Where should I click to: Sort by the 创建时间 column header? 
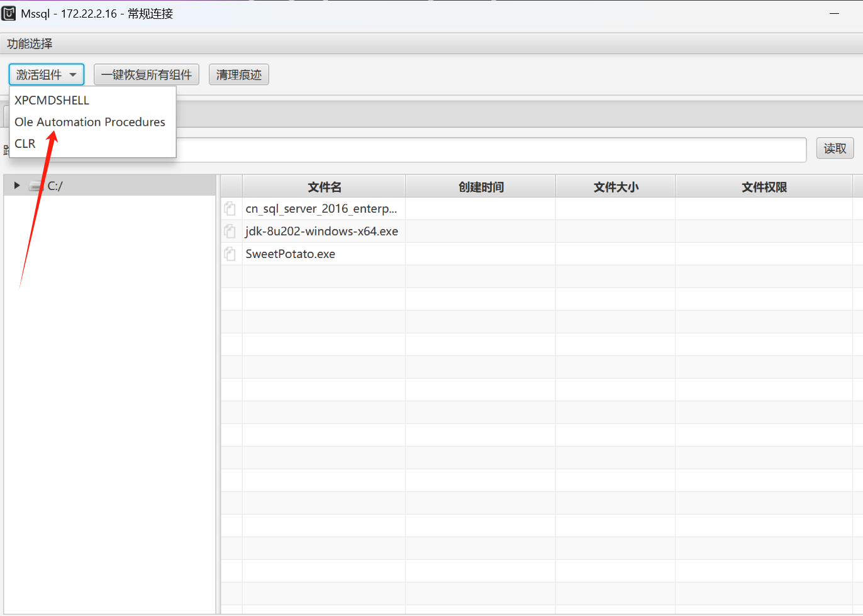coord(481,187)
